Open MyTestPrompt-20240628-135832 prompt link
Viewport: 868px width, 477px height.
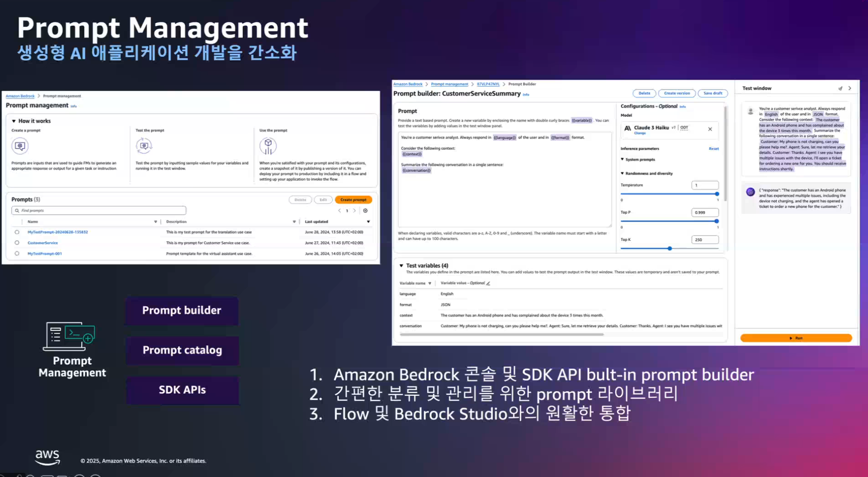click(x=57, y=232)
